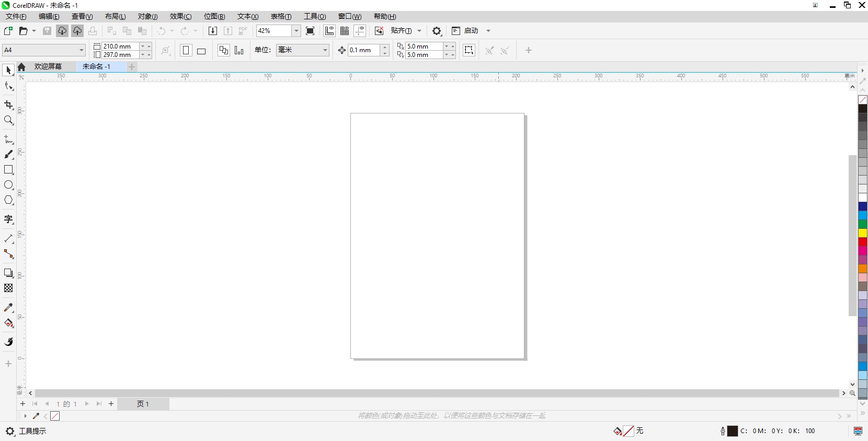Select the Ellipse tool
Screen dimensions: 868x441
point(8,185)
